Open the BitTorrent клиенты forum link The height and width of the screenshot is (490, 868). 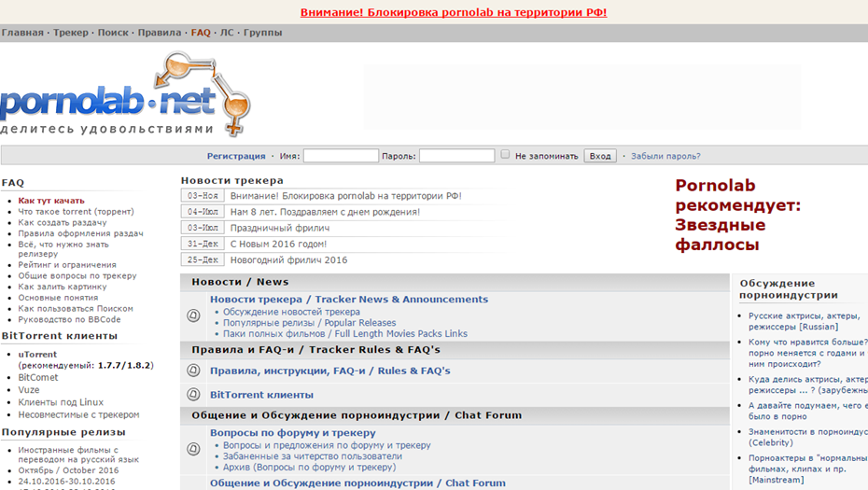tap(262, 395)
